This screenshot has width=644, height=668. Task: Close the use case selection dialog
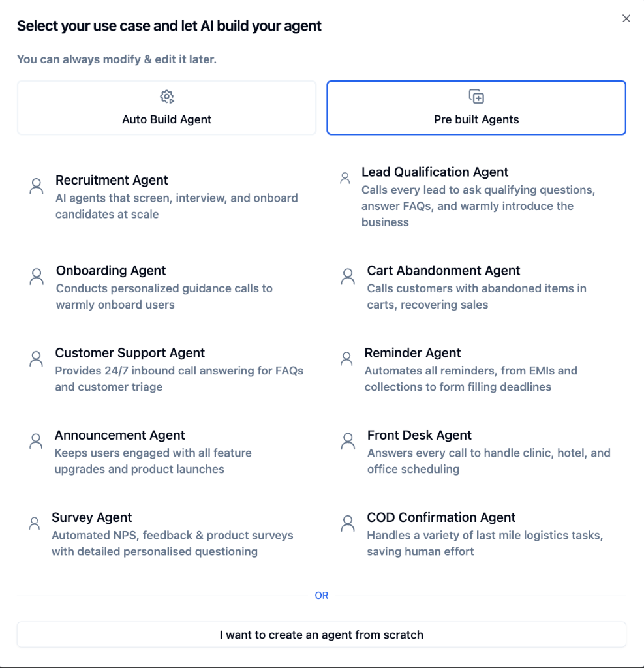coord(626,18)
